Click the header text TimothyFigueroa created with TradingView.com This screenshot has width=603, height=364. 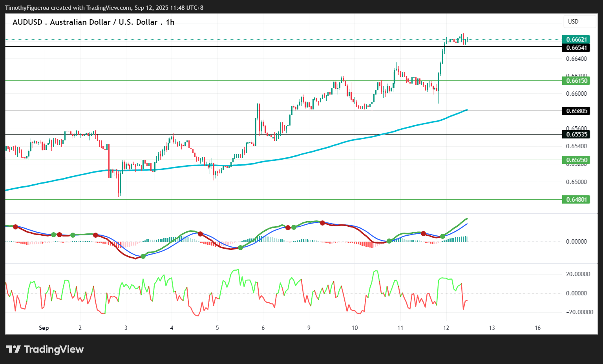(104, 7)
